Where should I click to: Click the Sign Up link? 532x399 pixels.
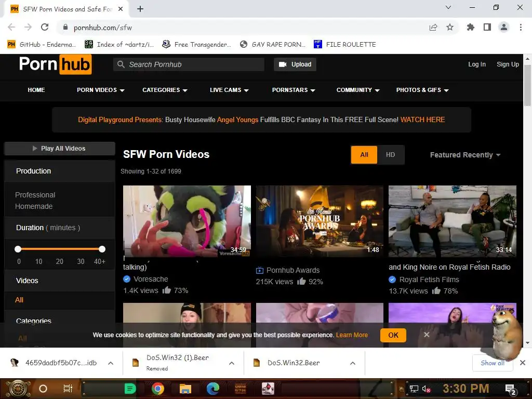(508, 64)
